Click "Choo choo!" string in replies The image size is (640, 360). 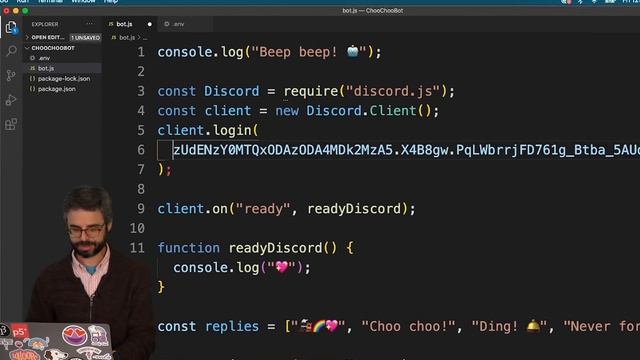(409, 327)
